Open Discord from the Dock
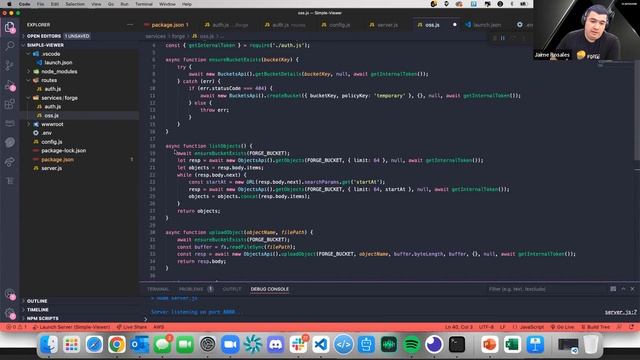The image size is (640, 360). 276,344
